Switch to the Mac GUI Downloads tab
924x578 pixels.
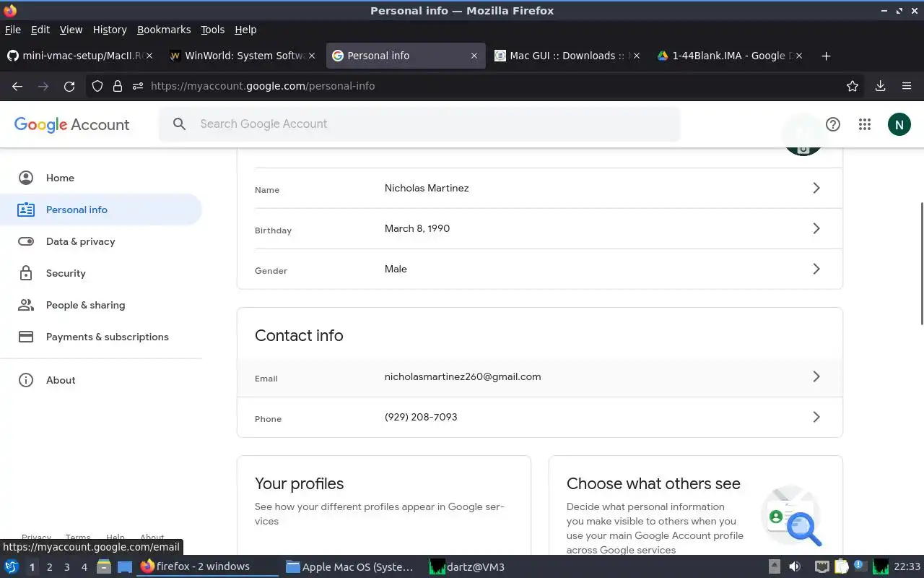(x=568, y=56)
